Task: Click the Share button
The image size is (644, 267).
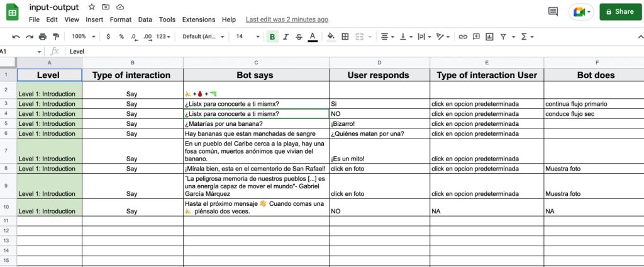Action: click(620, 11)
